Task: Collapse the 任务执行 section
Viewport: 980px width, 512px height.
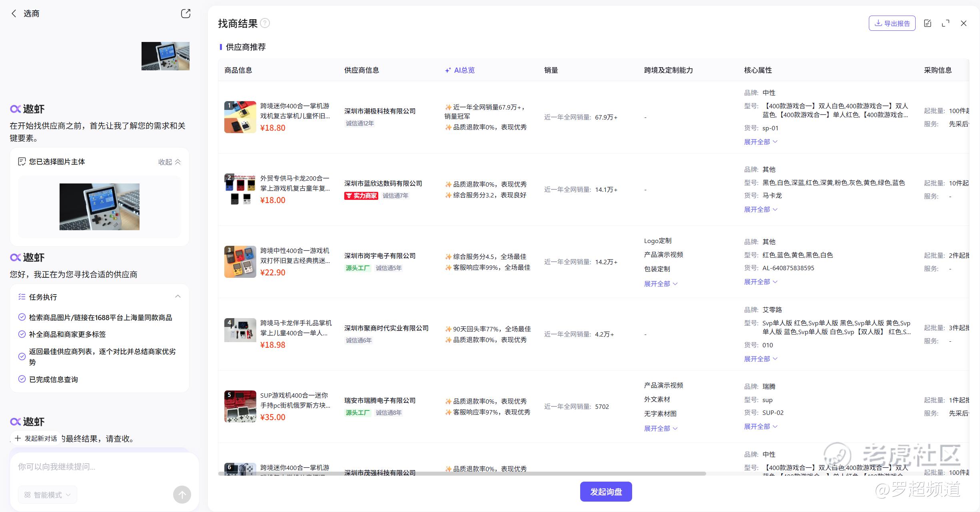Action: click(x=178, y=297)
